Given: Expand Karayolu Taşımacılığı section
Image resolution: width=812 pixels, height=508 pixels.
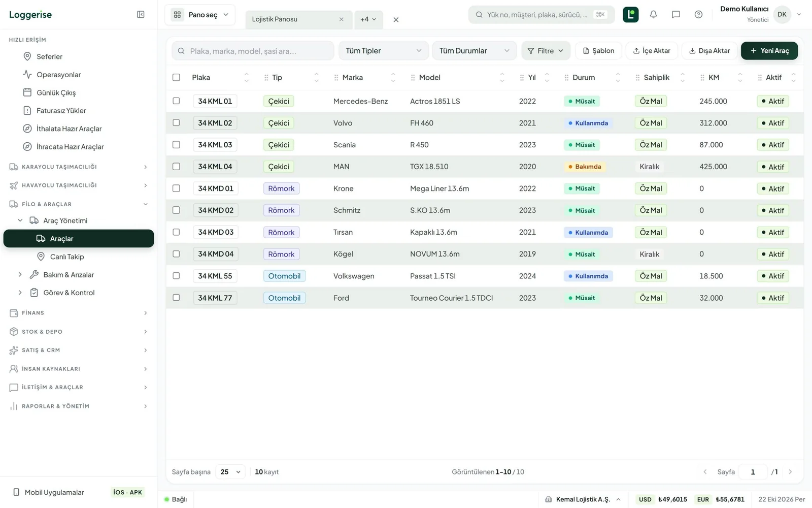Looking at the screenshot, I should (x=79, y=167).
